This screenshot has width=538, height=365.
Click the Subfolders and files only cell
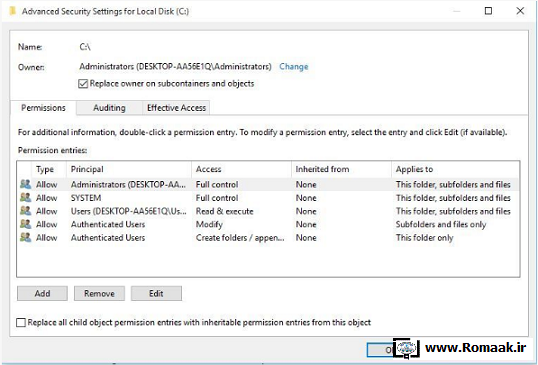441,224
